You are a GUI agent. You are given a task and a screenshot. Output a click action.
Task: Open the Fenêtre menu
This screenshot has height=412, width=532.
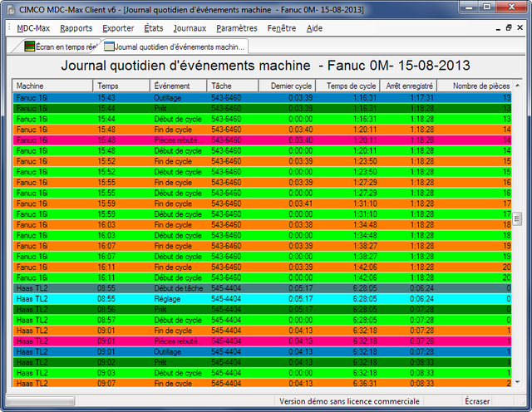point(282,28)
